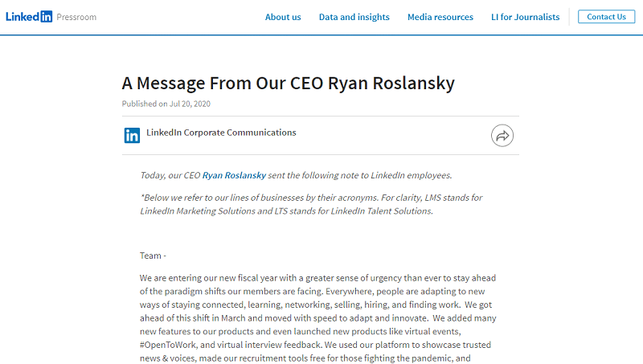Open the Data and insights menu
Viewport: 643px width, 364px height.
point(354,17)
